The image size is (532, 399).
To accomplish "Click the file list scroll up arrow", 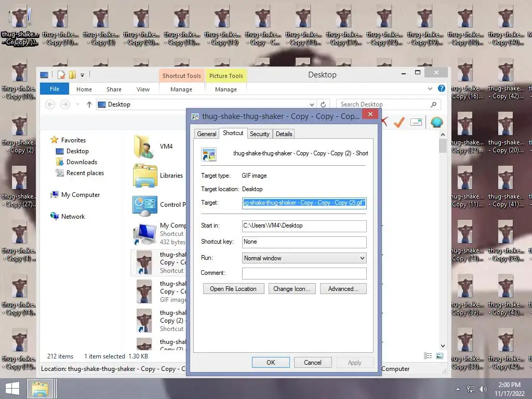I will 443,135.
